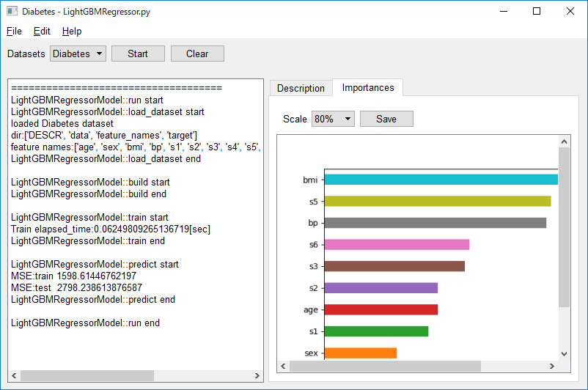Image resolution: width=588 pixels, height=390 pixels.
Task: Click the log panel's scroll left arrow
Action: click(x=14, y=375)
